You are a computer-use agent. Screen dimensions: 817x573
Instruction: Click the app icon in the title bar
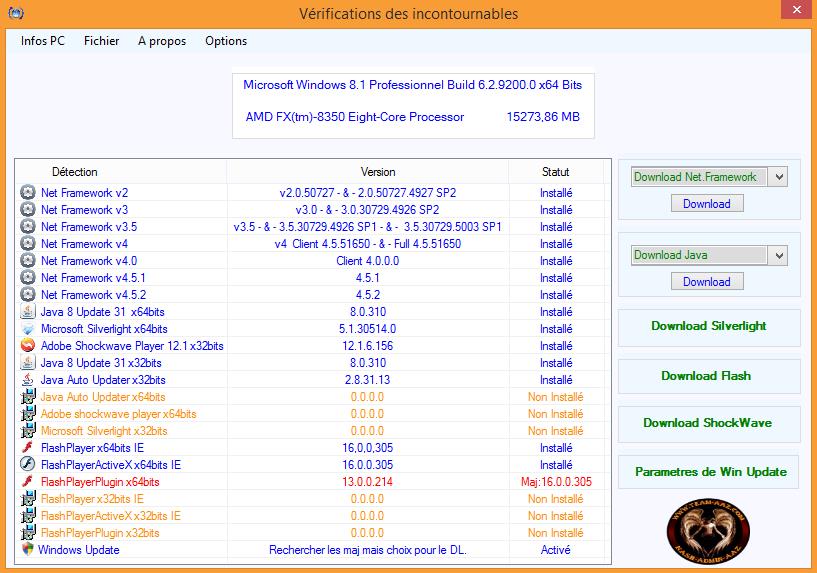point(16,13)
